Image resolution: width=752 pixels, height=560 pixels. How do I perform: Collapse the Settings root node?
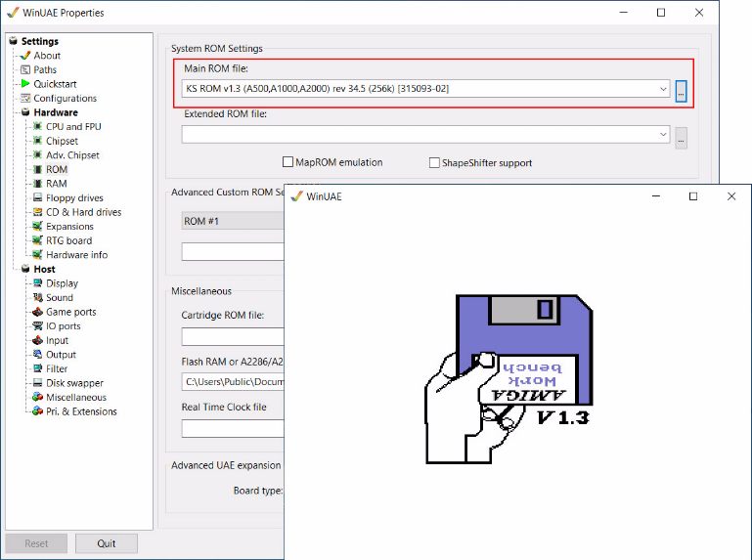point(14,41)
